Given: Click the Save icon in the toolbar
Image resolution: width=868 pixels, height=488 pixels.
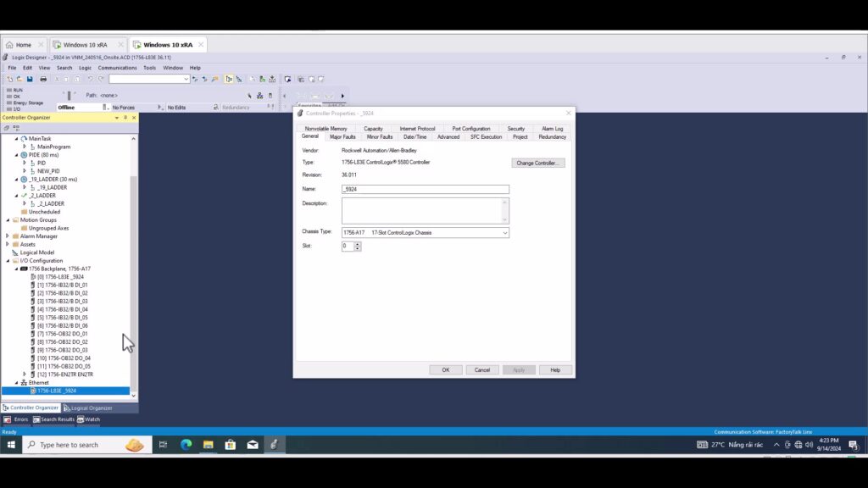Looking at the screenshot, I should click(x=30, y=79).
